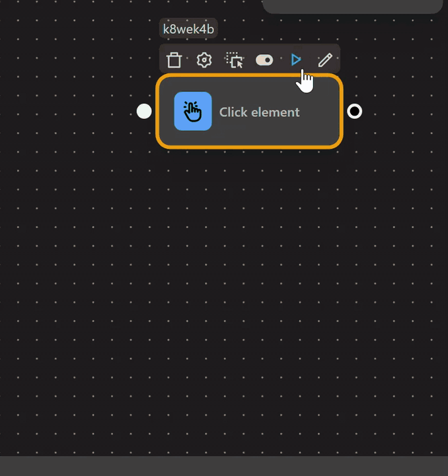The height and width of the screenshot is (476, 448).
Task: Click the white input handle of the node
Action: [144, 111]
